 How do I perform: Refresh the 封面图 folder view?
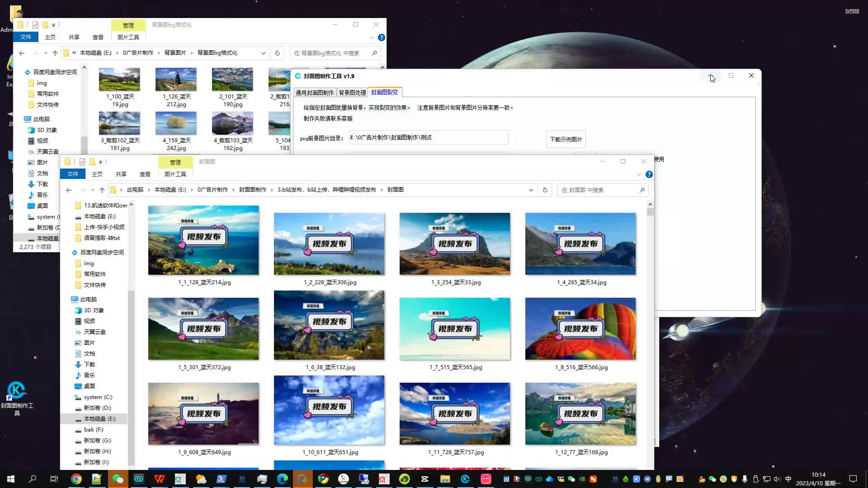coord(545,190)
